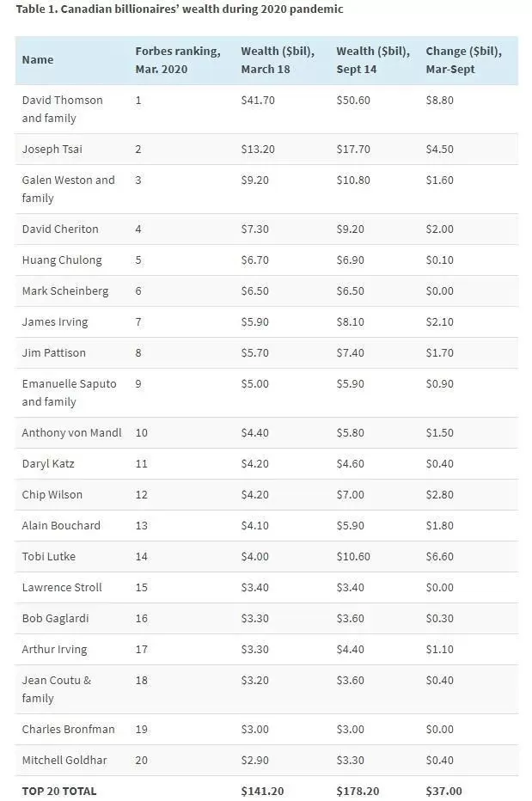Select Galen Weston and family cell
532x801 pixels.
pyautogui.click(x=68, y=188)
